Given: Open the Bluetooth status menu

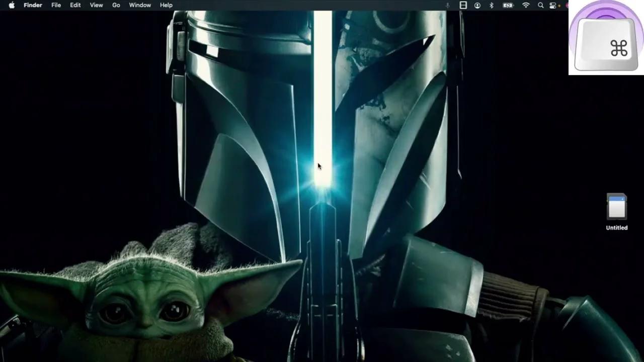Looking at the screenshot, I should coord(492,5).
